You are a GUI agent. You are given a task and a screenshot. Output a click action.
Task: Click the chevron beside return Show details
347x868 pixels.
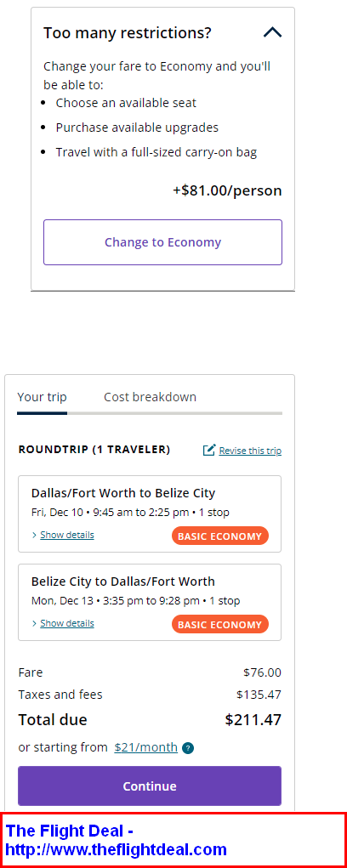tap(34, 624)
